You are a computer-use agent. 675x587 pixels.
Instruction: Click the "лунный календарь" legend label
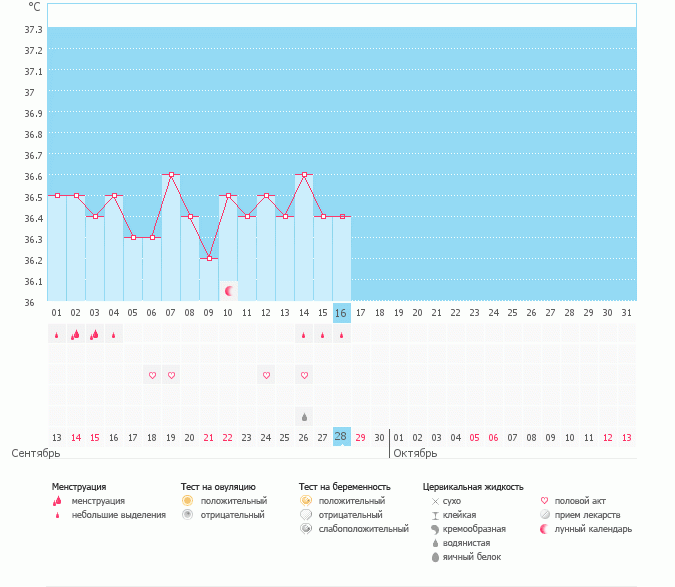click(x=594, y=529)
